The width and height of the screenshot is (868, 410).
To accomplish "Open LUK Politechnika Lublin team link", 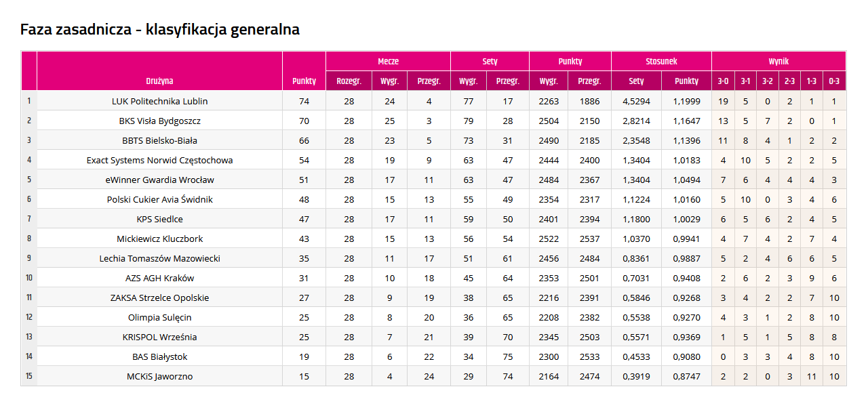I will coord(159,101).
